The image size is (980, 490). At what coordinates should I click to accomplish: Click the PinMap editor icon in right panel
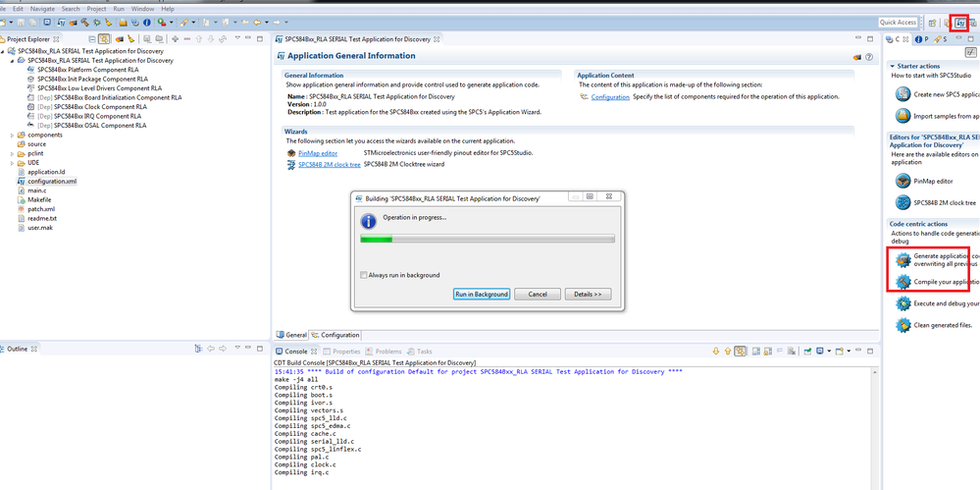[x=903, y=181]
